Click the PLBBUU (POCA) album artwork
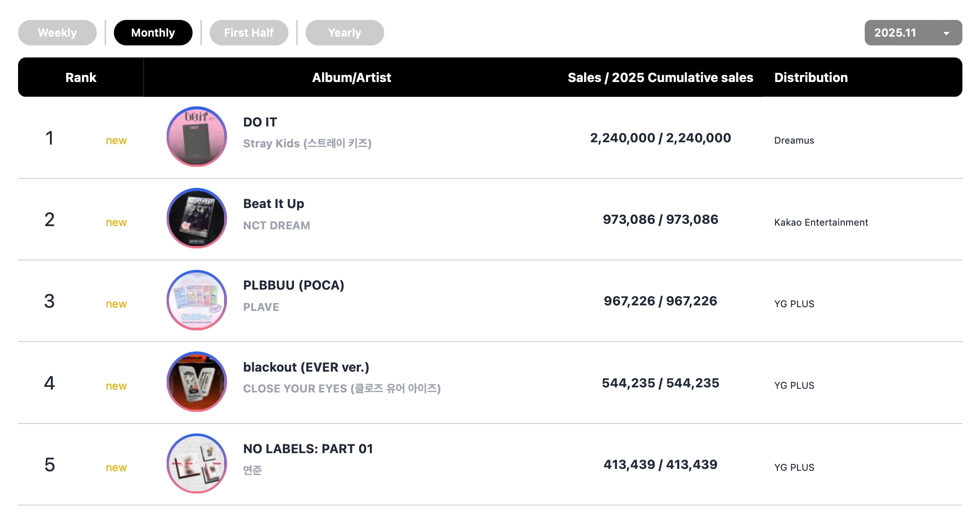980x512 pixels. (197, 300)
